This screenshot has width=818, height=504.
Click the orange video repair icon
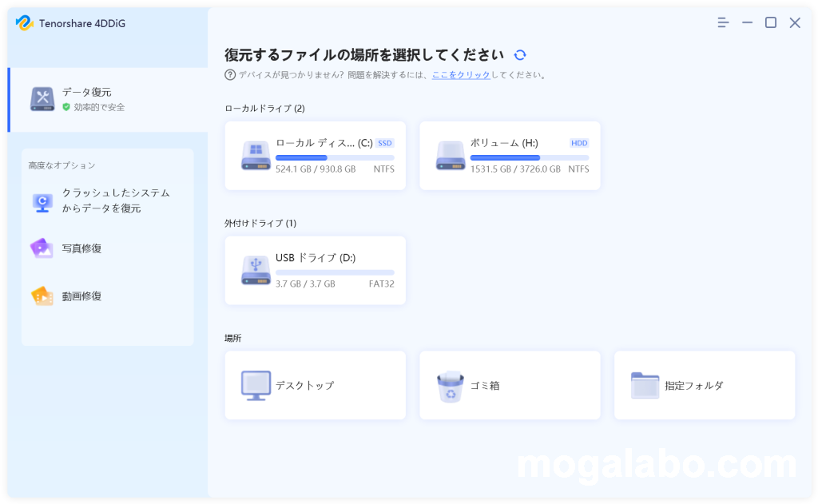pos(42,296)
